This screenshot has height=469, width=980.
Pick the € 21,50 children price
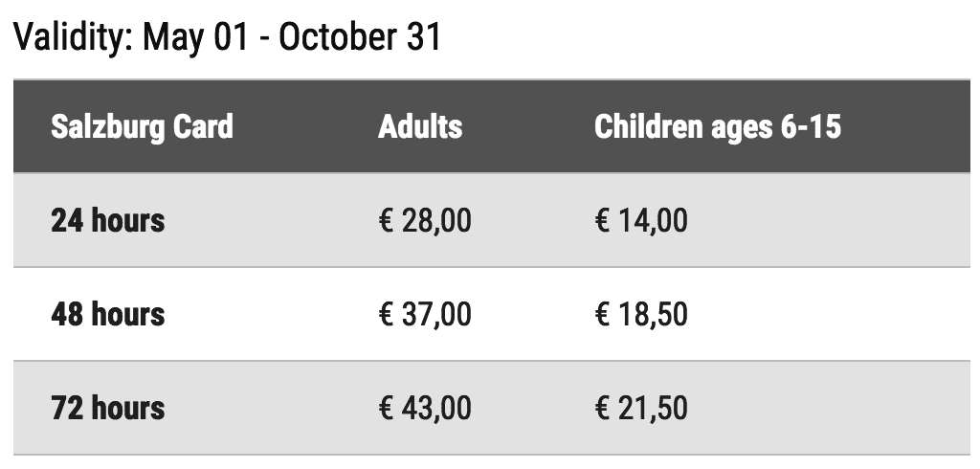pos(641,409)
